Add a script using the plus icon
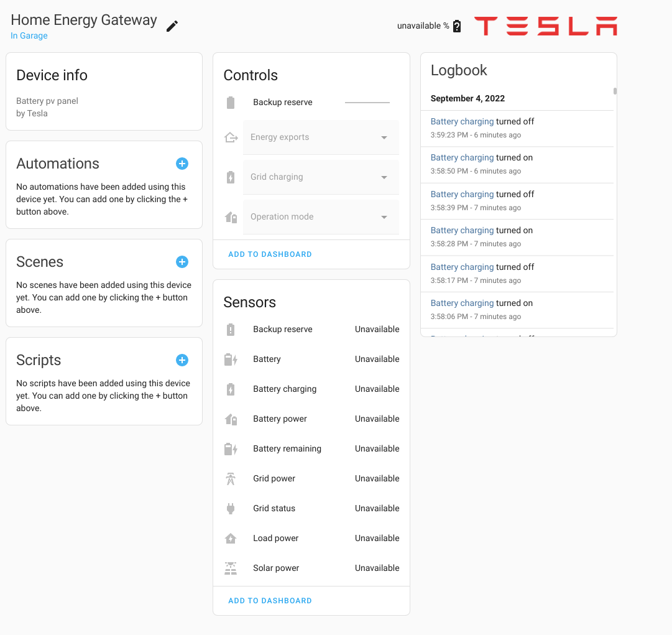Screen dimensions: 672x635 [x=182, y=359]
